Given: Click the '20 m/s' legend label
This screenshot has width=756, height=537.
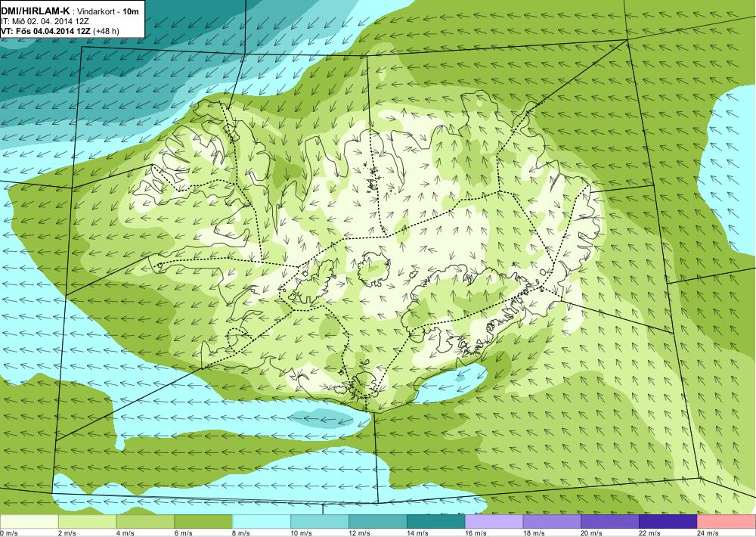Looking at the screenshot, I should point(592,533).
